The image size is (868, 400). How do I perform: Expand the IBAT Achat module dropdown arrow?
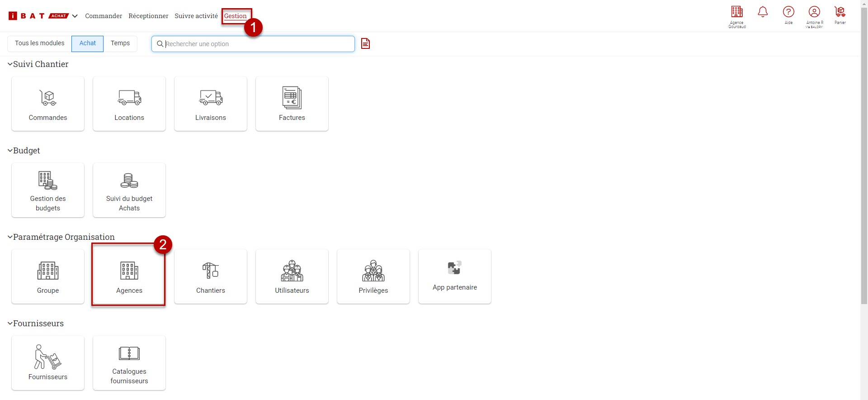pos(75,16)
